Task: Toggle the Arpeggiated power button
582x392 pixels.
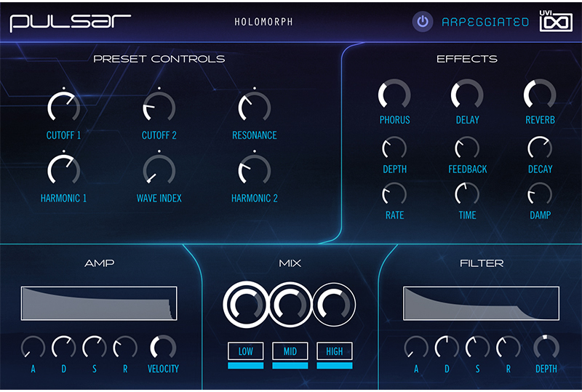Action: point(423,22)
